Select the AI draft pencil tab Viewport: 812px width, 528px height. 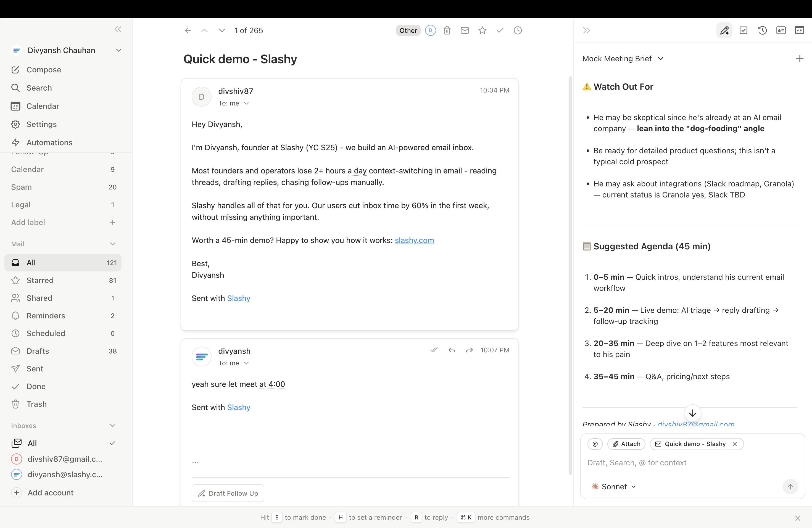pyautogui.click(x=724, y=31)
